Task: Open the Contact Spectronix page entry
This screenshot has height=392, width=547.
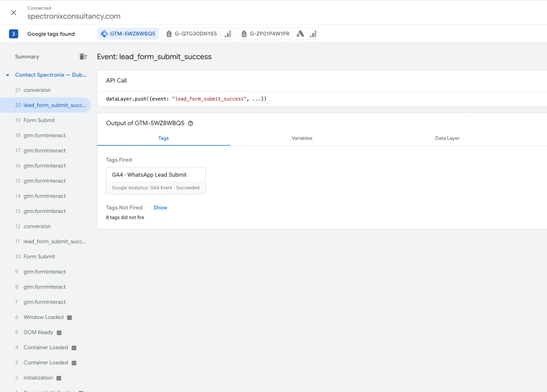Action: [51, 75]
